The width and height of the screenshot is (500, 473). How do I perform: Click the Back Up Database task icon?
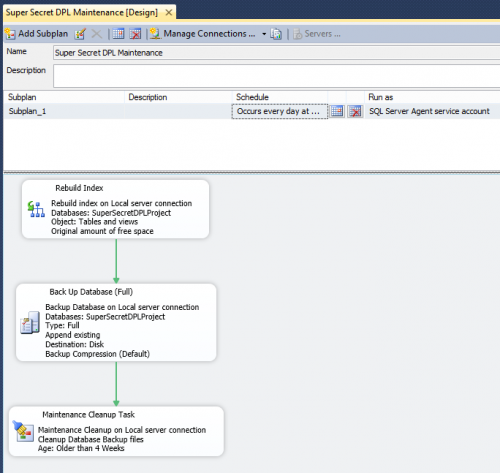(x=30, y=323)
